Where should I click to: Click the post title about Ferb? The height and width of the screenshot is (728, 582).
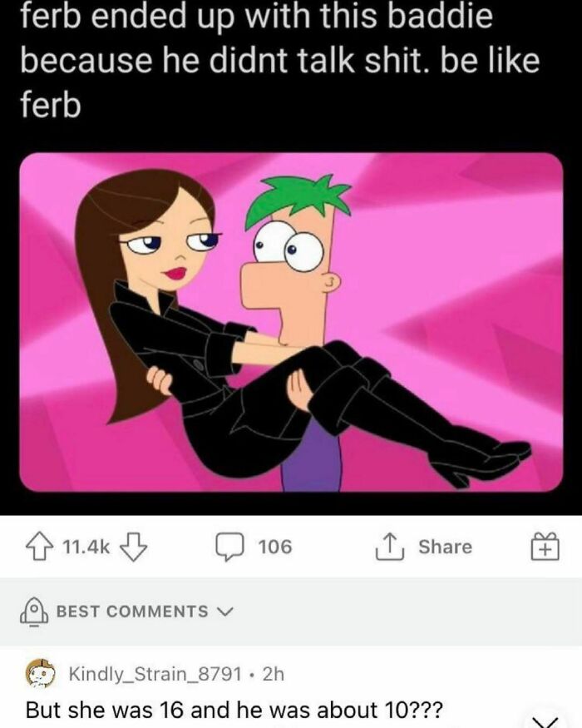(280, 61)
